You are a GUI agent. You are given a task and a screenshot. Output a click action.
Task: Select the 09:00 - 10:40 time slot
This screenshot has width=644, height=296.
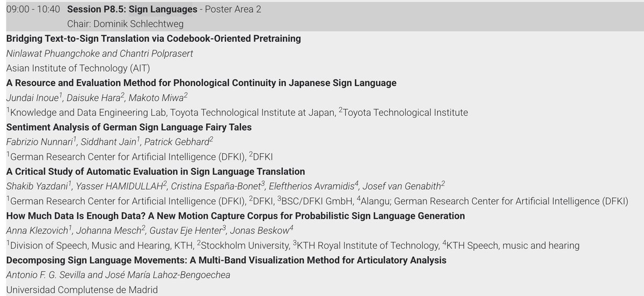(33, 10)
